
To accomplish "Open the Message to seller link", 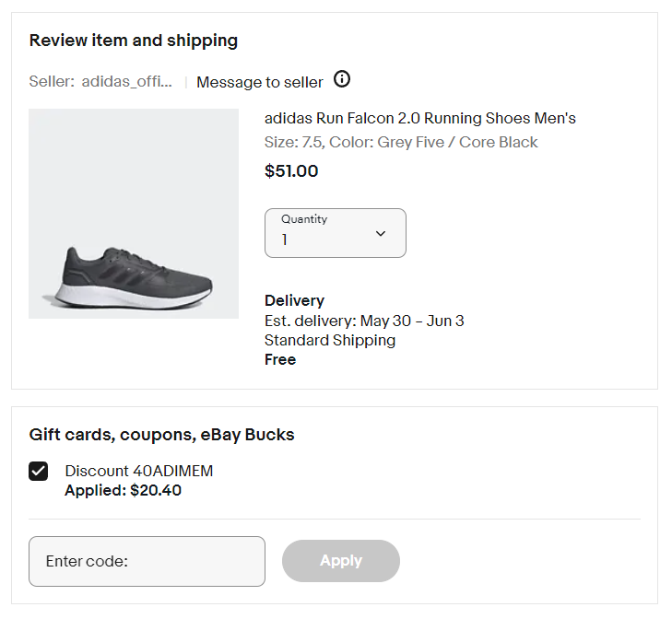I will 259,82.
